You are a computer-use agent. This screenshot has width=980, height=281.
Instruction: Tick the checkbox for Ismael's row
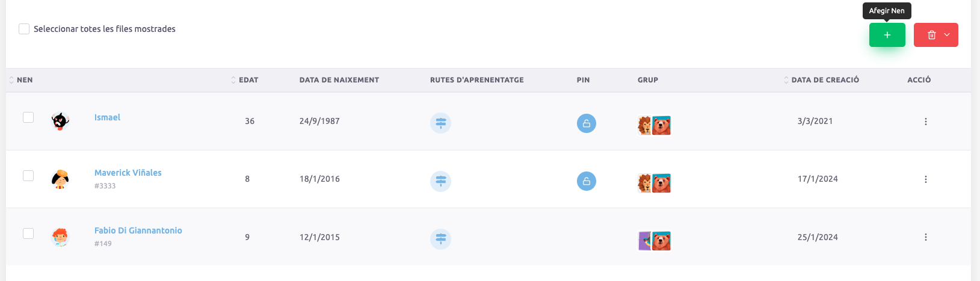point(28,117)
